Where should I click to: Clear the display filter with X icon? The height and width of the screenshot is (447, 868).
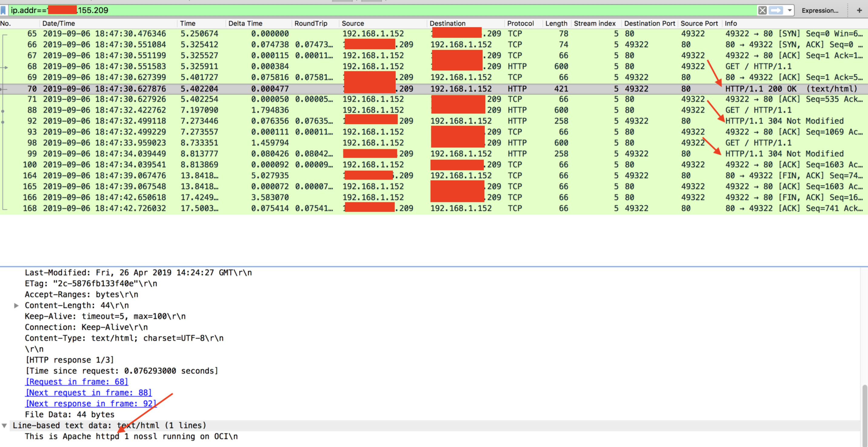tap(762, 10)
